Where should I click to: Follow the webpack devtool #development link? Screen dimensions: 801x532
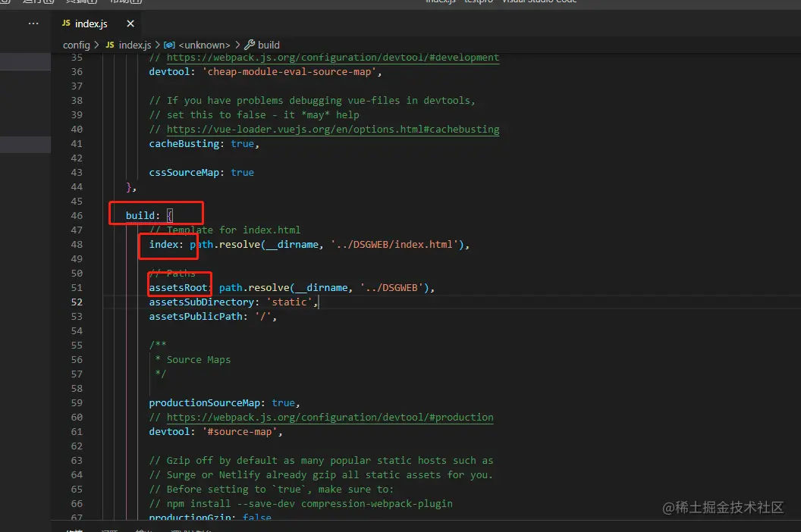(332, 57)
